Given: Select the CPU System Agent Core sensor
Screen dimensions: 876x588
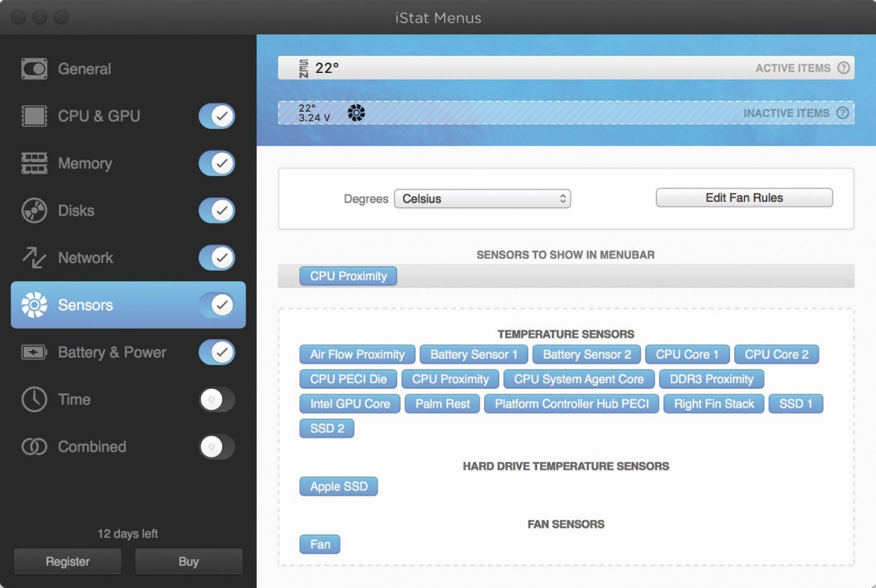Looking at the screenshot, I should [x=579, y=379].
